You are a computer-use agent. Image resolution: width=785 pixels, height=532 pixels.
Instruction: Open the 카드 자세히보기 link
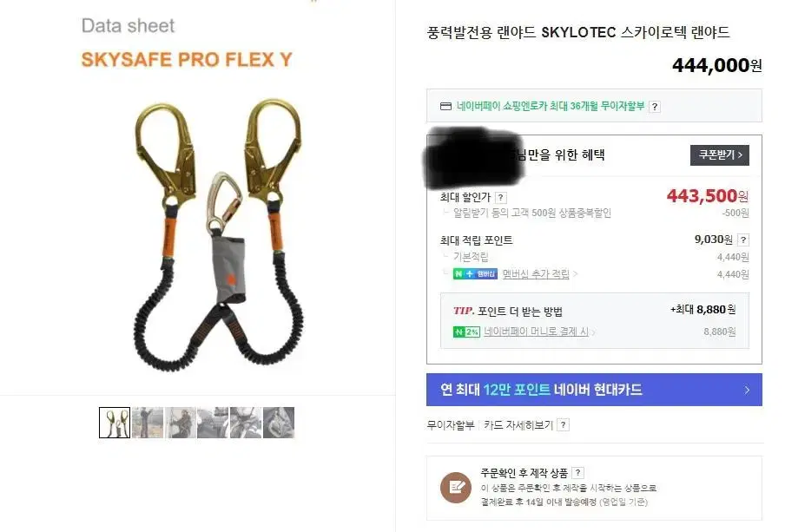[x=518, y=425]
